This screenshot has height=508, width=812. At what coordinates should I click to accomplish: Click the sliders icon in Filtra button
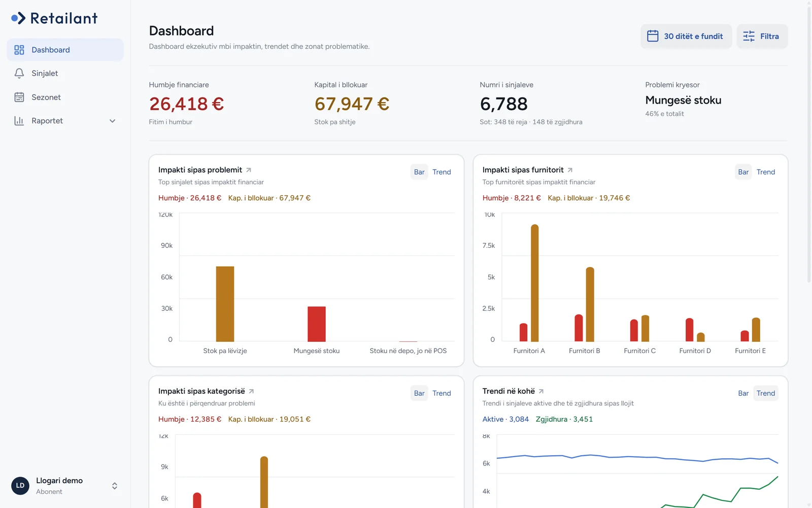coord(749,36)
